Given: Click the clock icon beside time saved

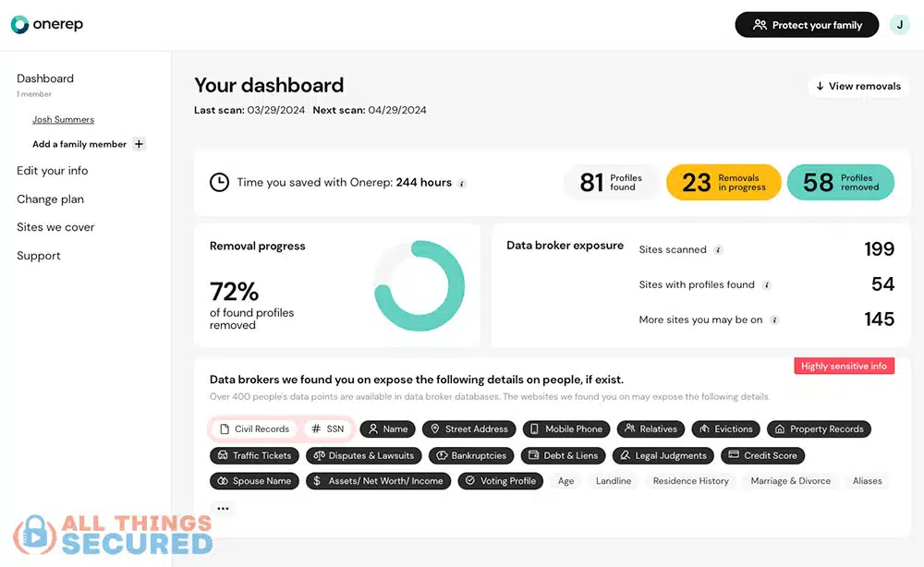Looking at the screenshot, I should click(x=219, y=181).
